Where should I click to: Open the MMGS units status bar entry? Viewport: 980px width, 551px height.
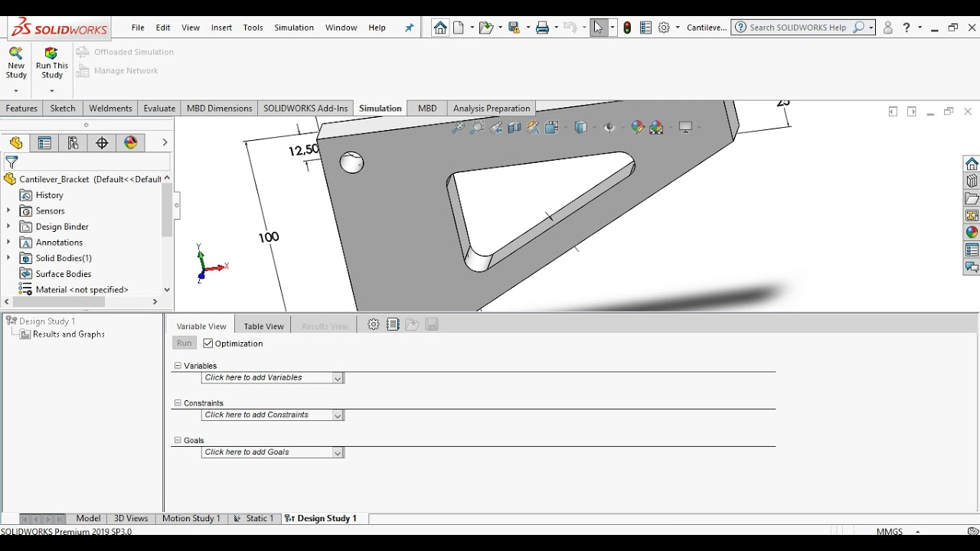889,531
